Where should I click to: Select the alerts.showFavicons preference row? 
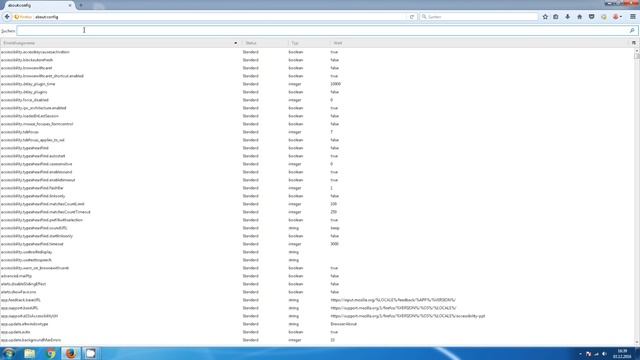pyautogui.click(x=317, y=292)
